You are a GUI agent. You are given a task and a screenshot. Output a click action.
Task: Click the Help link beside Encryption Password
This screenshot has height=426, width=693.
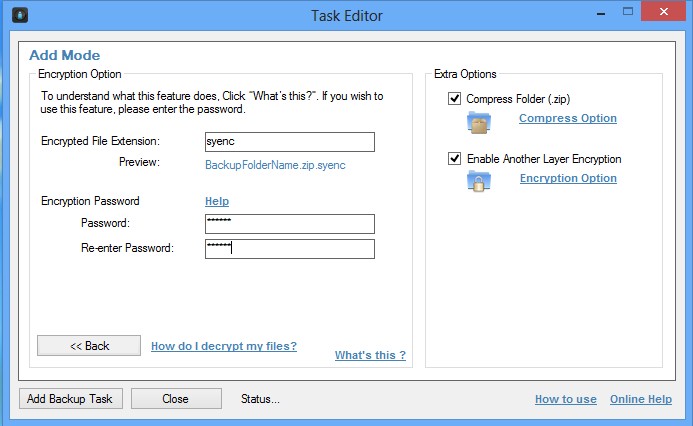[217, 201]
